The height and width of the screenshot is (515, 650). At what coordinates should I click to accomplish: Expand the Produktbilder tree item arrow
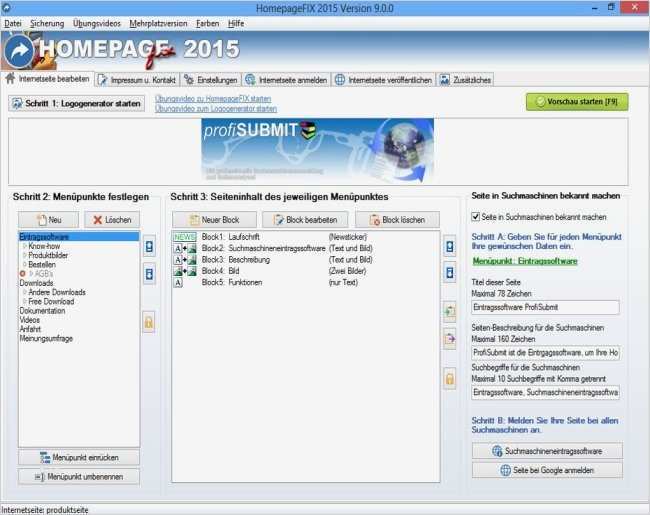click(x=25, y=255)
